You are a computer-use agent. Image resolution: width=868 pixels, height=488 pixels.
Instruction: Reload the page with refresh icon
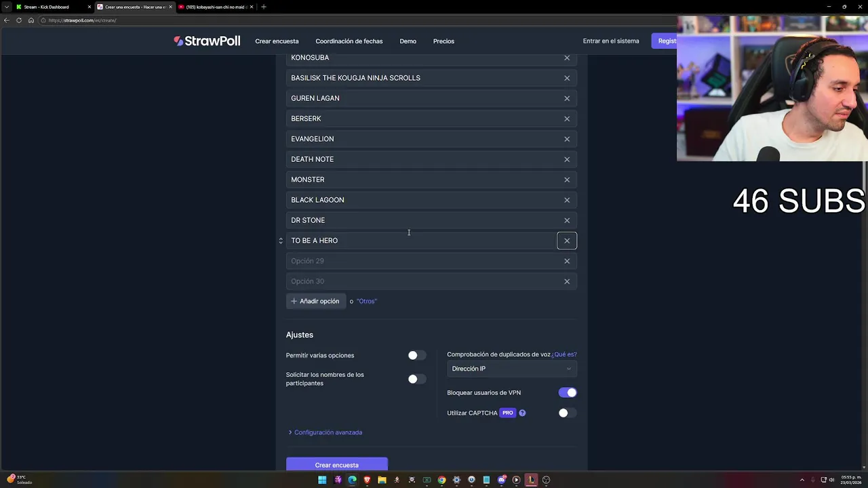[19, 20]
